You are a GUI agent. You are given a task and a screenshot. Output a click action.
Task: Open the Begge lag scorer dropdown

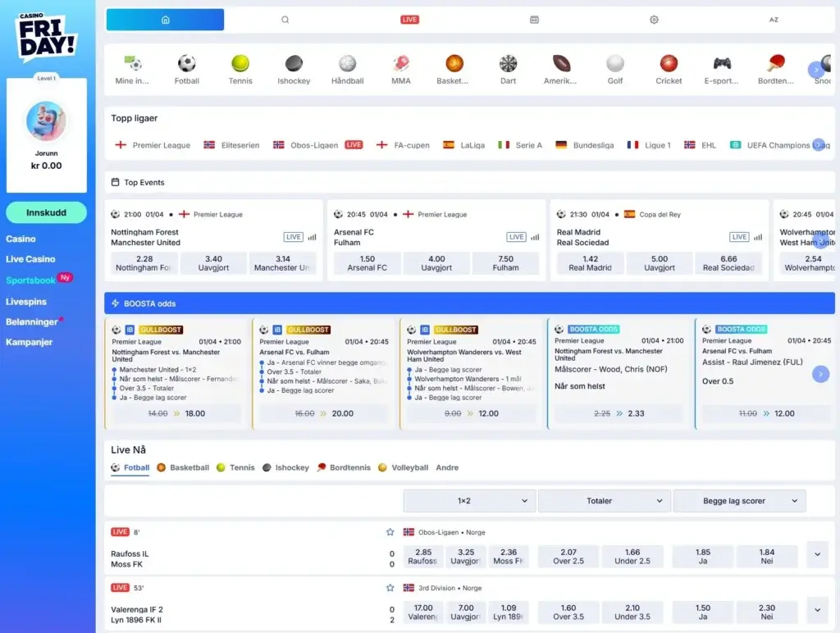tap(739, 501)
